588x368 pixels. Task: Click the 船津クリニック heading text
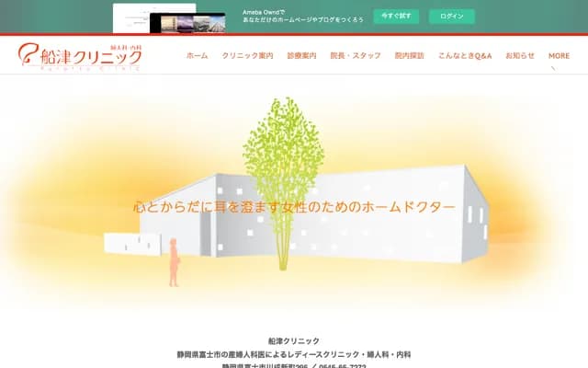(x=294, y=341)
